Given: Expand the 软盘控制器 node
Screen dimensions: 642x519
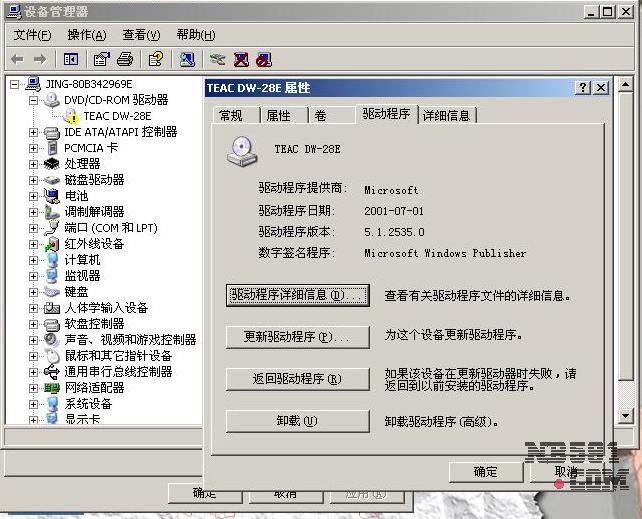Looking at the screenshot, I should click(34, 324).
